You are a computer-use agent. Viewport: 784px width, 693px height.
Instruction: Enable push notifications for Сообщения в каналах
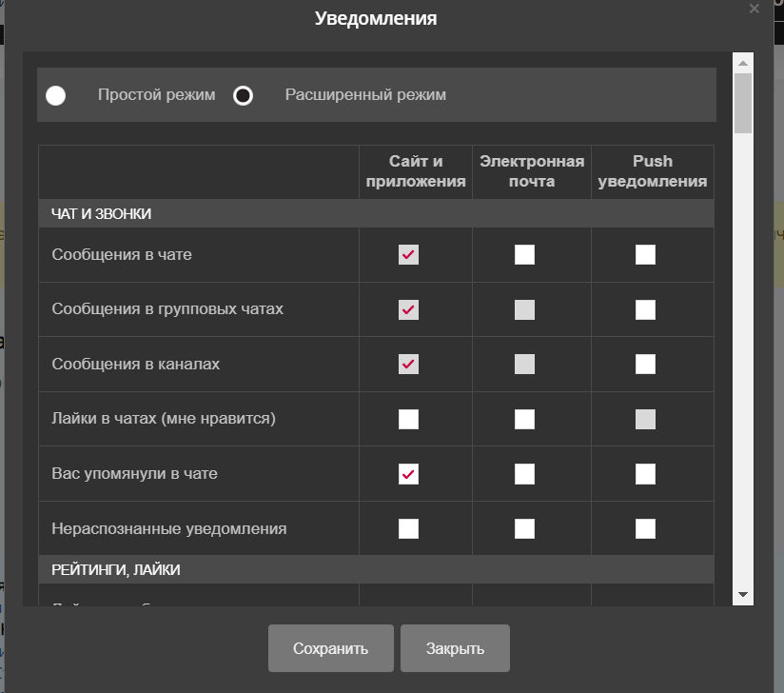tap(645, 364)
